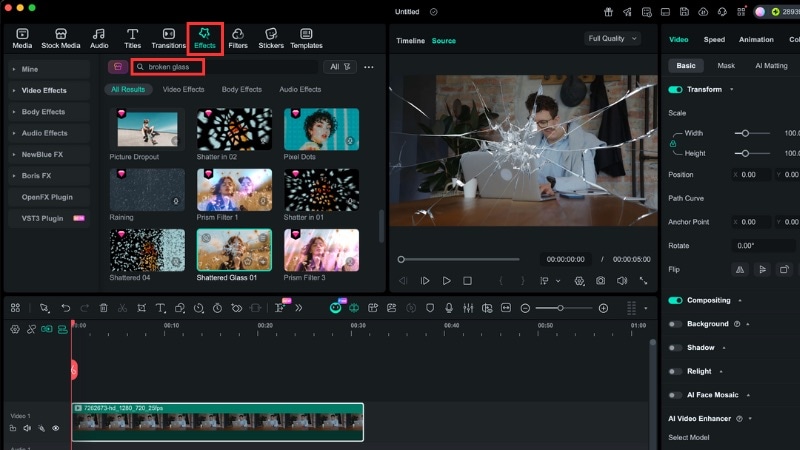800x450 pixels.
Task: Open the Mask sub-tab
Action: 726,65
